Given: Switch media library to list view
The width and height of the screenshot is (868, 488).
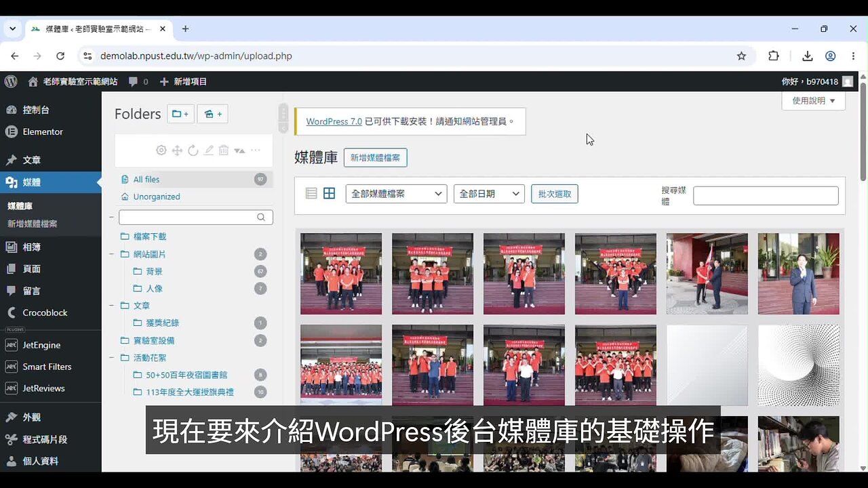Looking at the screenshot, I should click(x=311, y=194).
